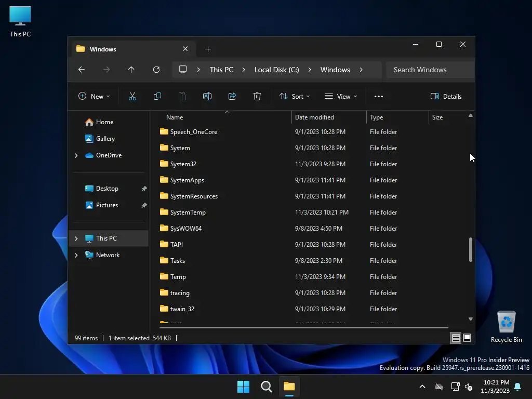Viewport: 532px width, 399px height.
Task: Expand This PC tree node
Action: 76,238
